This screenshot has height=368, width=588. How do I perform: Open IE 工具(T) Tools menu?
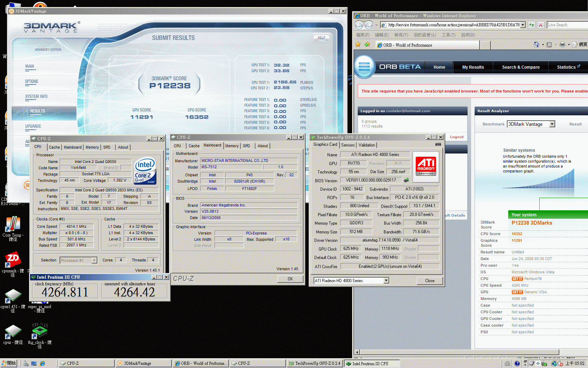(448, 35)
